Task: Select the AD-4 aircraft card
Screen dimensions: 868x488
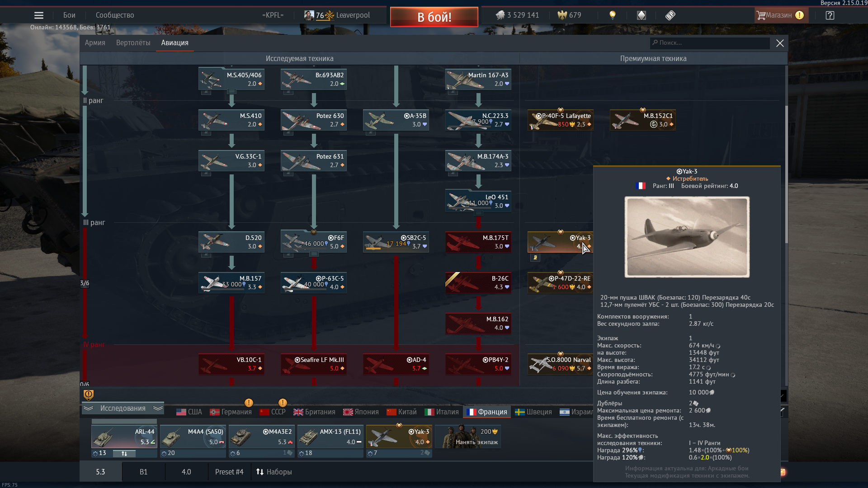Action: coord(396,364)
